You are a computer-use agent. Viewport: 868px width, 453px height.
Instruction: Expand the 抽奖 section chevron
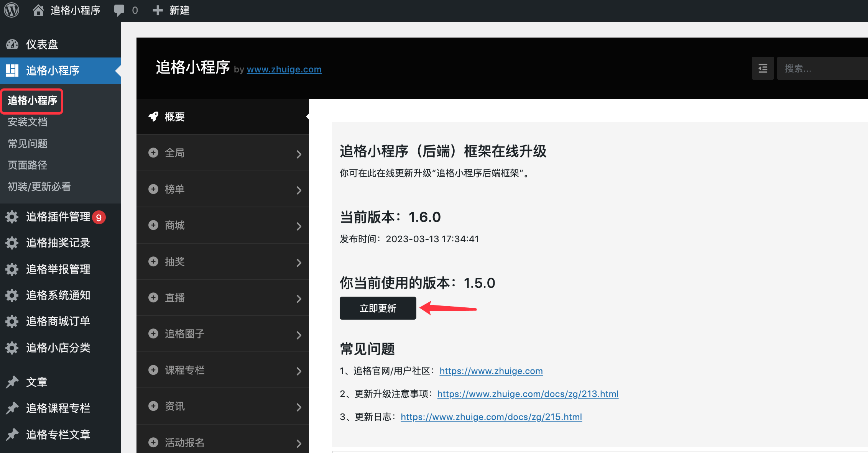299,263
